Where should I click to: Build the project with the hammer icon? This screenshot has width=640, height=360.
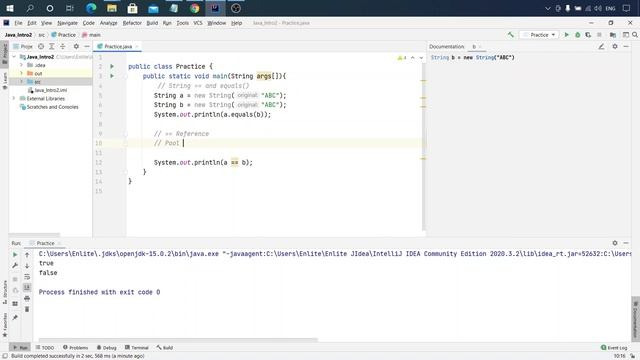point(511,35)
